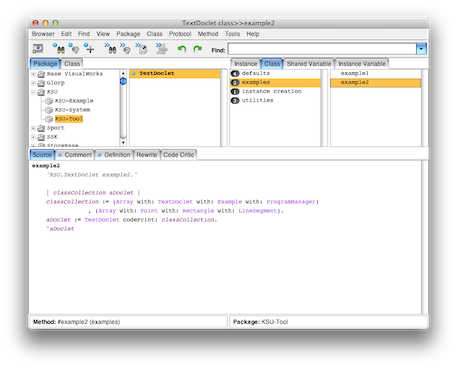
Task: Open the Protocol menu
Action: pos(180,34)
